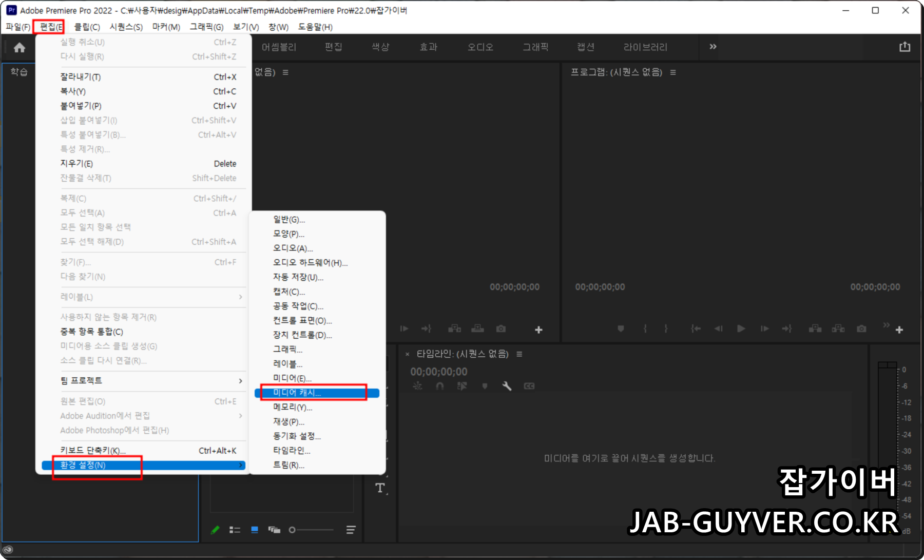Adjust the Project panel thumbnail zoom slider
The width and height of the screenshot is (924, 560).
click(x=311, y=530)
